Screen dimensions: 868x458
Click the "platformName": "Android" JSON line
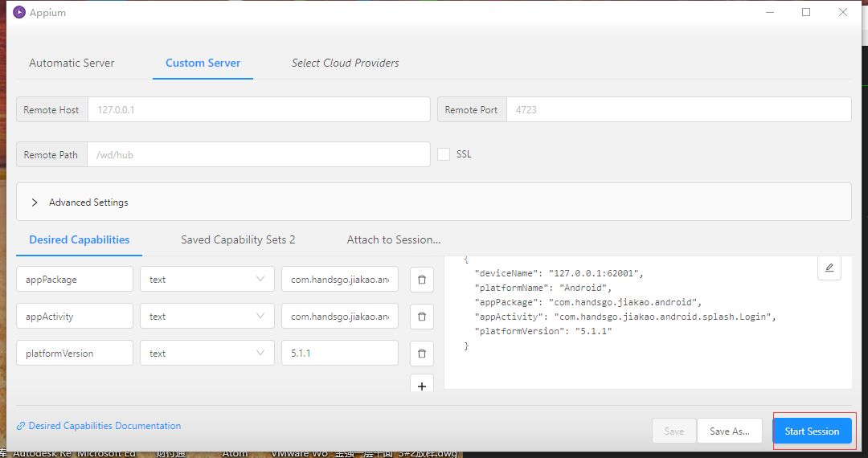543,288
